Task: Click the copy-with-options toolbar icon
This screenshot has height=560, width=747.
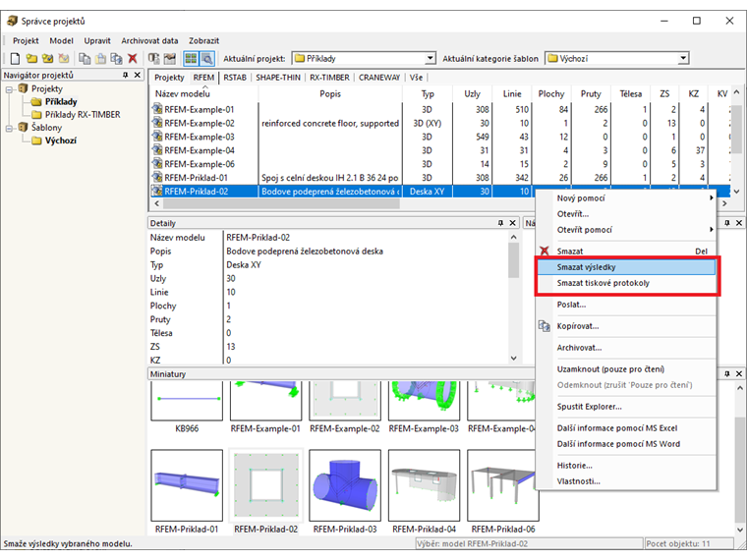Action: pos(116,59)
